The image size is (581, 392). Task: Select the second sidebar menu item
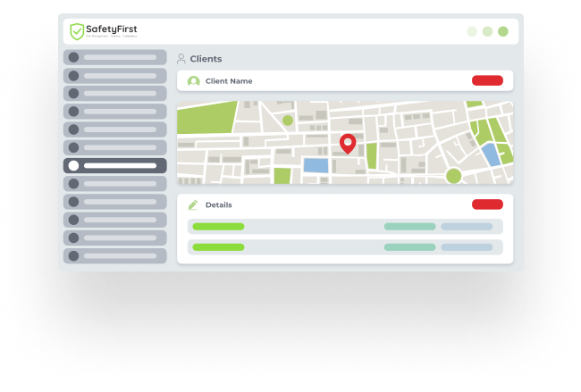[x=115, y=75]
